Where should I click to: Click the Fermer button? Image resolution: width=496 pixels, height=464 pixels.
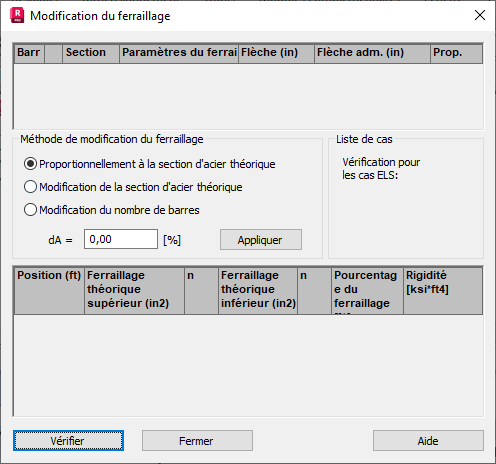pos(197,441)
